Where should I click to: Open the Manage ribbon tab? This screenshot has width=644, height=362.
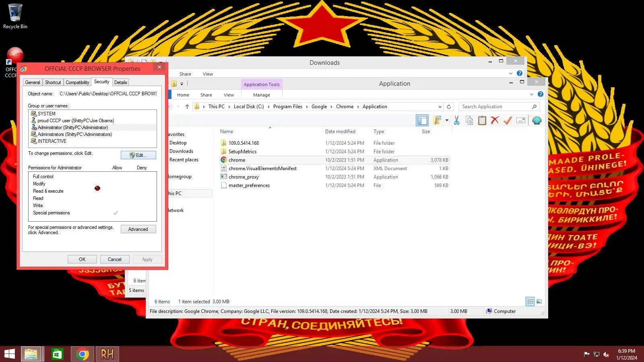click(x=262, y=95)
